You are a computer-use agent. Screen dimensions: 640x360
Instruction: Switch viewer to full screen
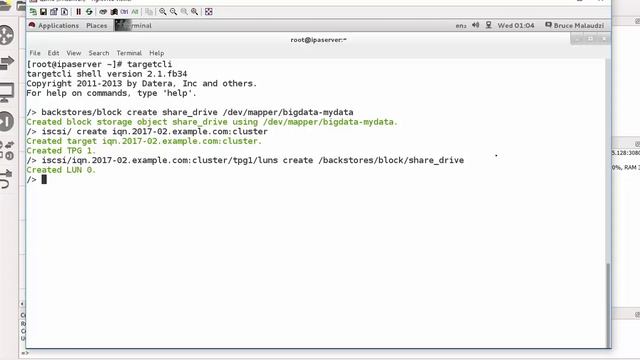click(x=209, y=12)
